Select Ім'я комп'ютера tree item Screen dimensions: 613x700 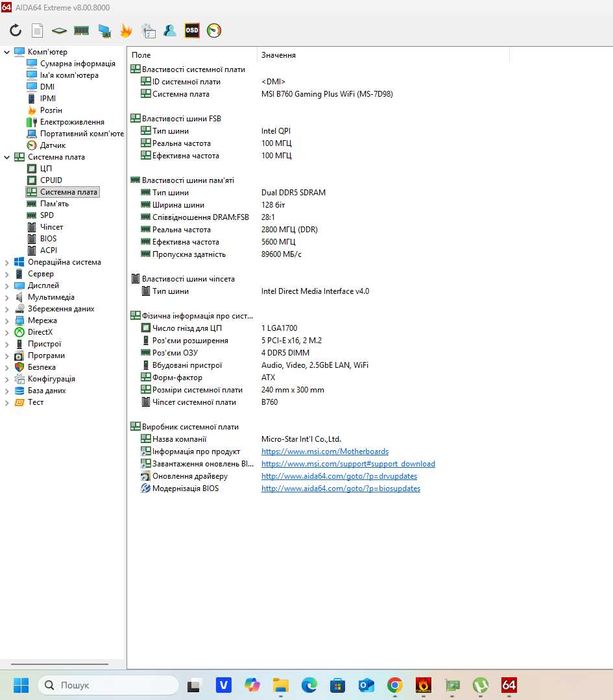click(69, 75)
